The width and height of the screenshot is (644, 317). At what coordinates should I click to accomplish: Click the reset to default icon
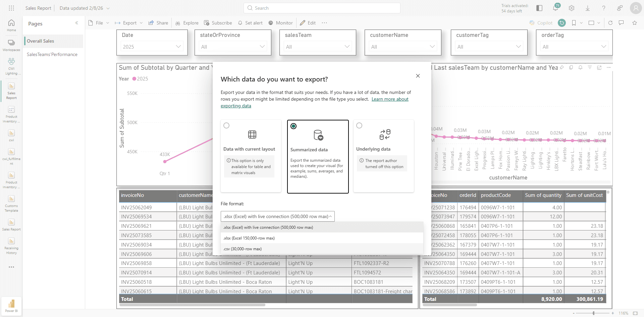click(562, 23)
